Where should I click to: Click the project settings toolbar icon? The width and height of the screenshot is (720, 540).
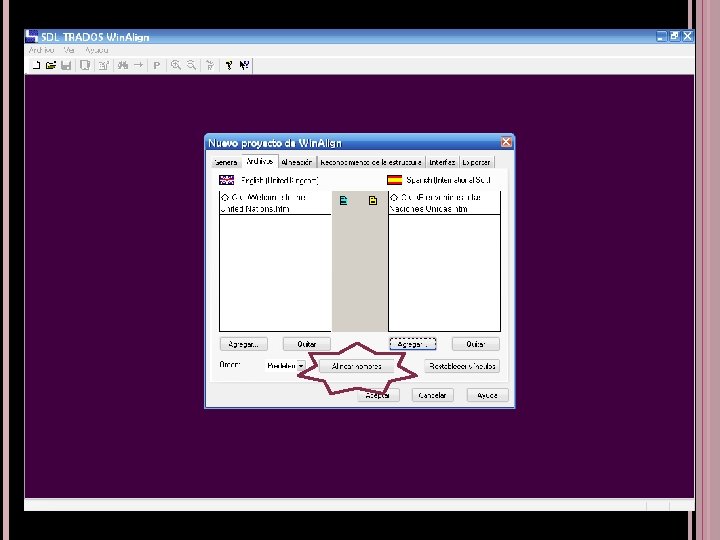103,65
